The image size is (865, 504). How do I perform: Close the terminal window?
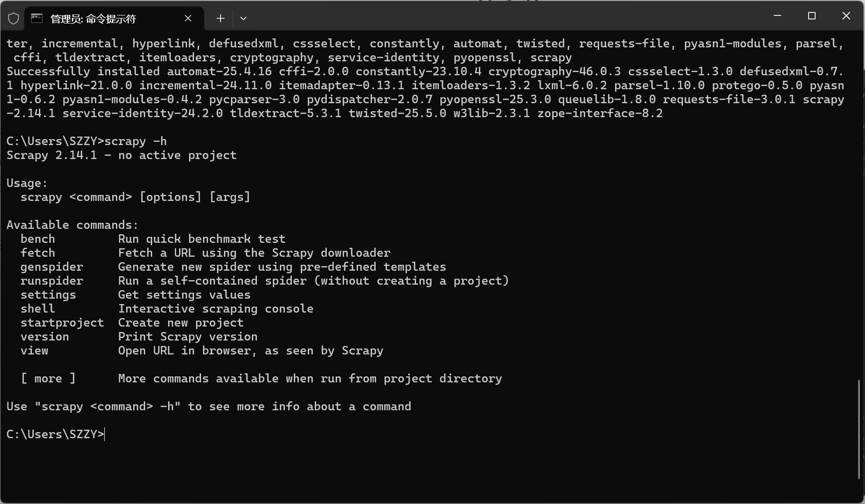[x=846, y=16]
